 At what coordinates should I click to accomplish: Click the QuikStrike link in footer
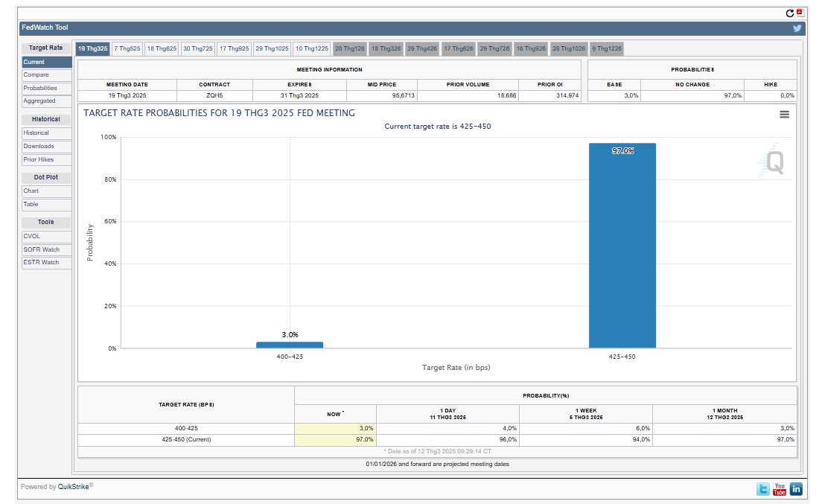click(x=74, y=487)
